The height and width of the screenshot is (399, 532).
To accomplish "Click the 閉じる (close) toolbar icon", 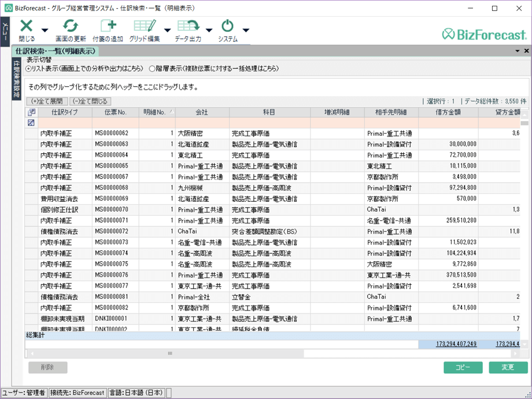I will click(27, 30).
